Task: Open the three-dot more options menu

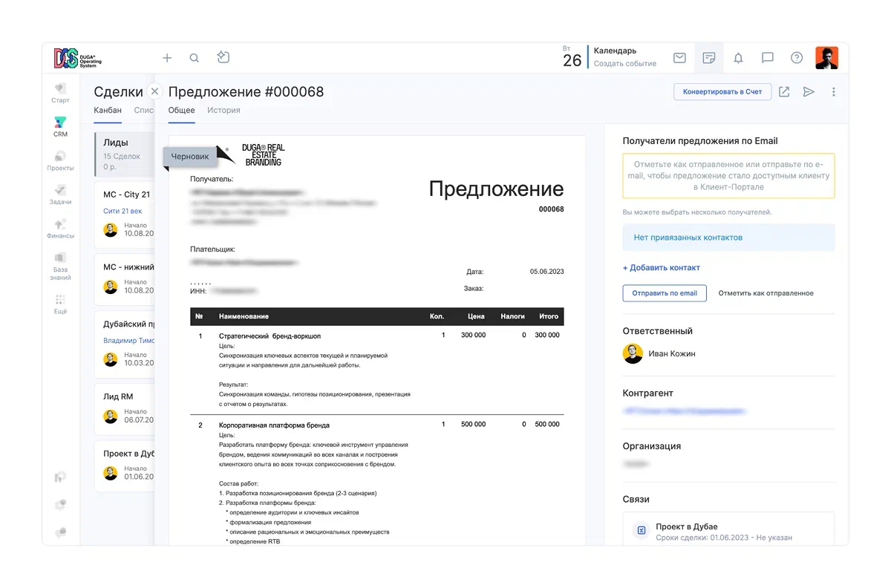Action: (834, 92)
